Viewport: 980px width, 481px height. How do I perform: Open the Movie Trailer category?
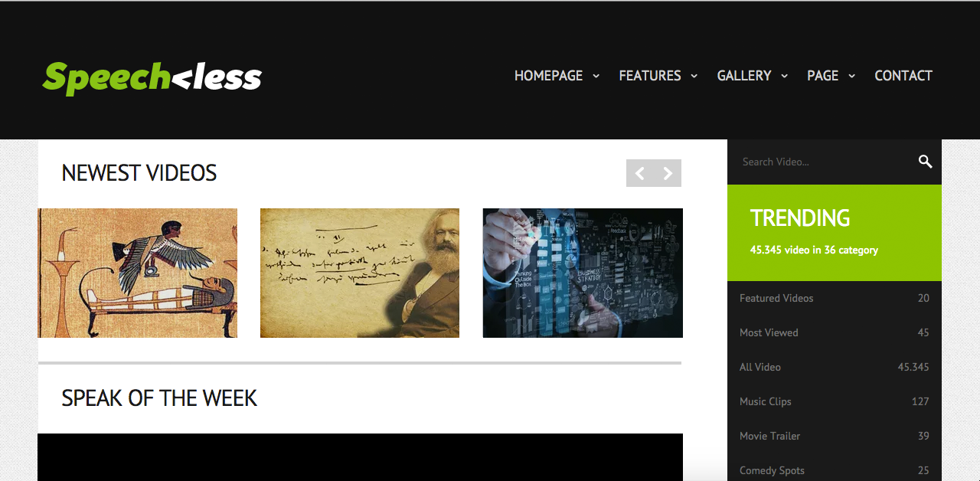point(835,436)
